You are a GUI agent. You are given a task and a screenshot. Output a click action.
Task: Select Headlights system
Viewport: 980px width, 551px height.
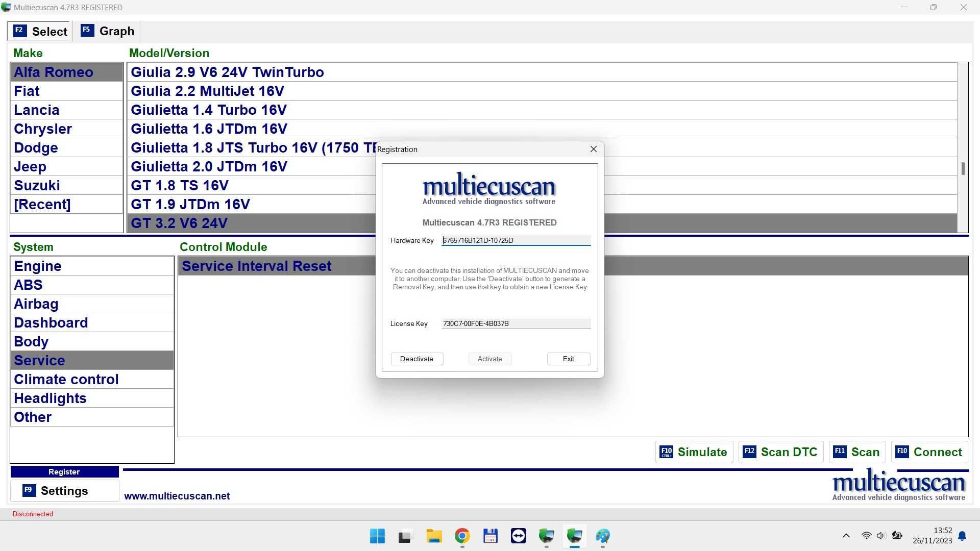92,398
